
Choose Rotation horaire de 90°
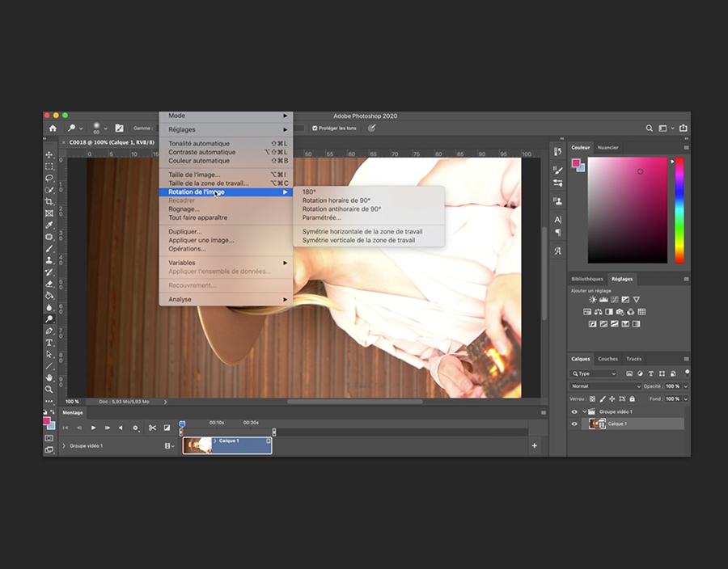pos(336,200)
